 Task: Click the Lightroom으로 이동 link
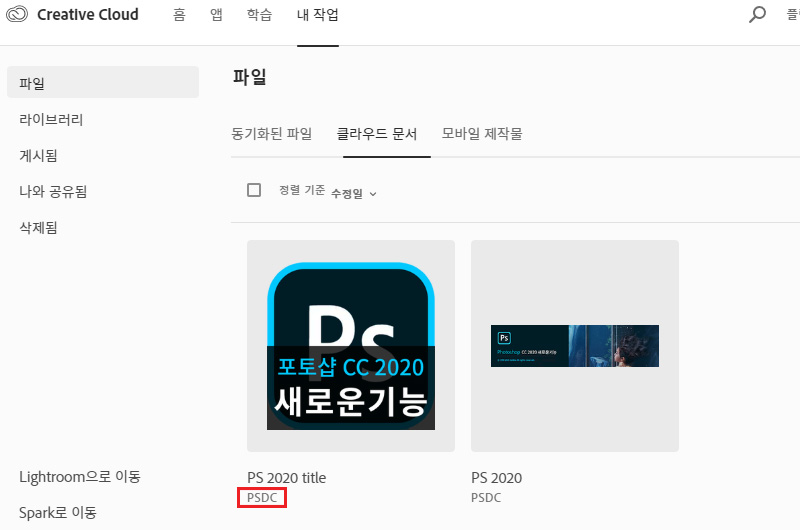(x=80, y=477)
